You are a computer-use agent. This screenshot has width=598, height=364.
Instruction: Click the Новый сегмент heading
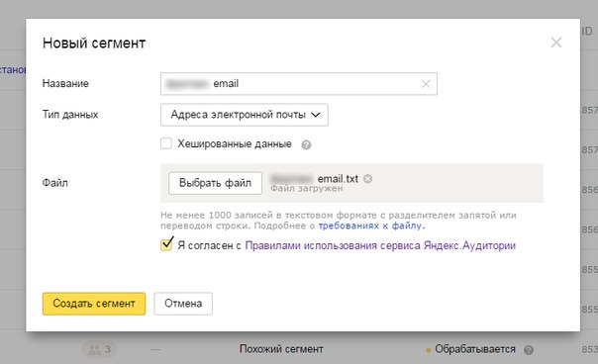(x=94, y=44)
